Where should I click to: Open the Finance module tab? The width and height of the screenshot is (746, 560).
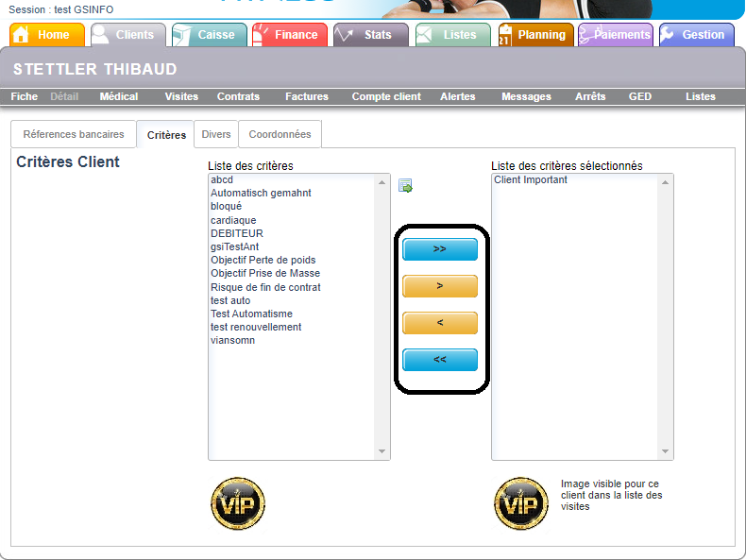290,35
